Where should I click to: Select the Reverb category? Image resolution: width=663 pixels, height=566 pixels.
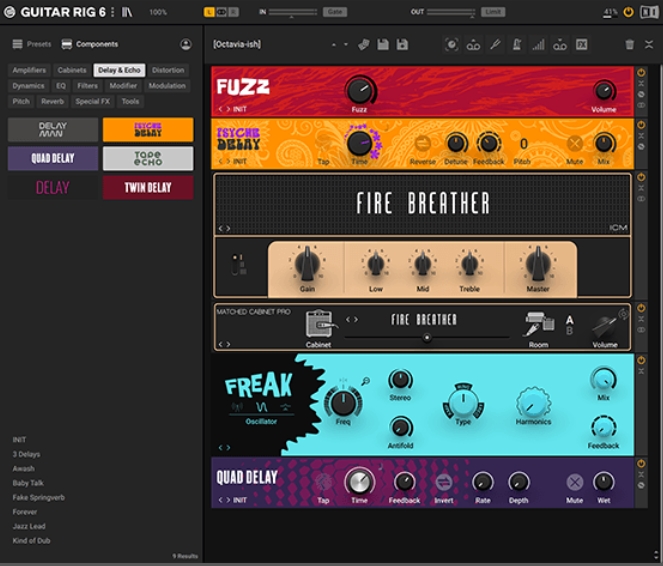[x=52, y=101]
